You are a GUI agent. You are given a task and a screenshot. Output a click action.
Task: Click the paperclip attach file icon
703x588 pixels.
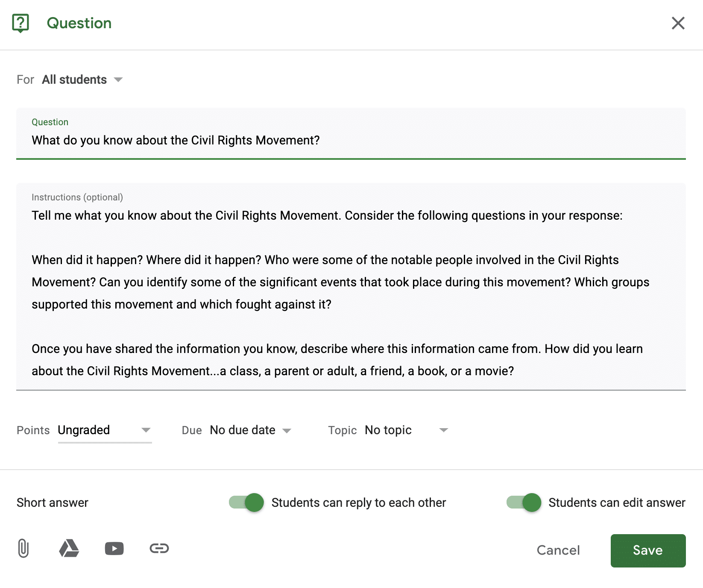[x=23, y=548]
